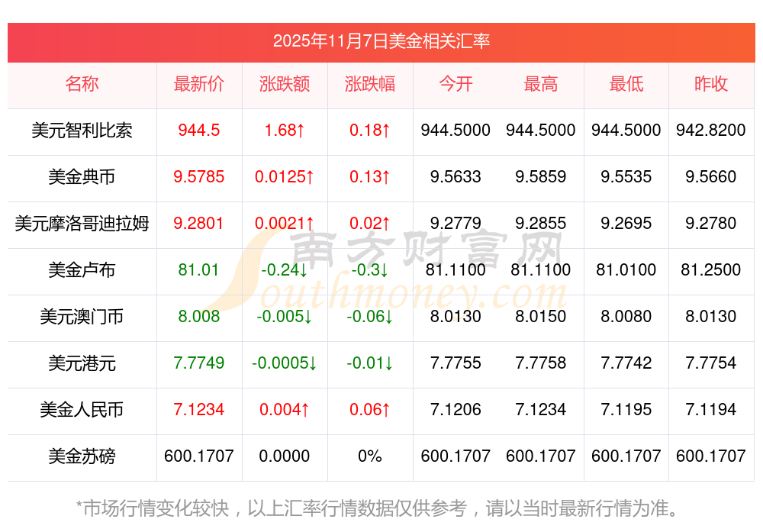The height and width of the screenshot is (532, 763).
Task: Click the row name 美元摩洛哥迪拉姆
Action: click(82, 224)
